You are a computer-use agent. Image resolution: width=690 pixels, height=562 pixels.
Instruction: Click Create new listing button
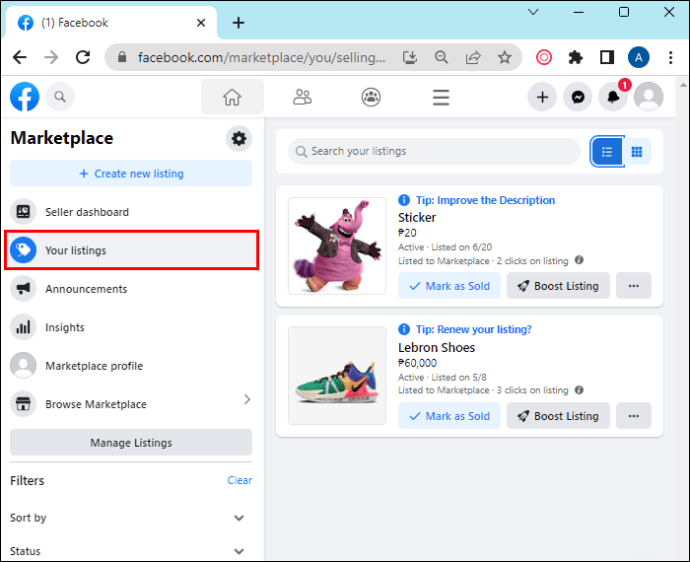(131, 173)
